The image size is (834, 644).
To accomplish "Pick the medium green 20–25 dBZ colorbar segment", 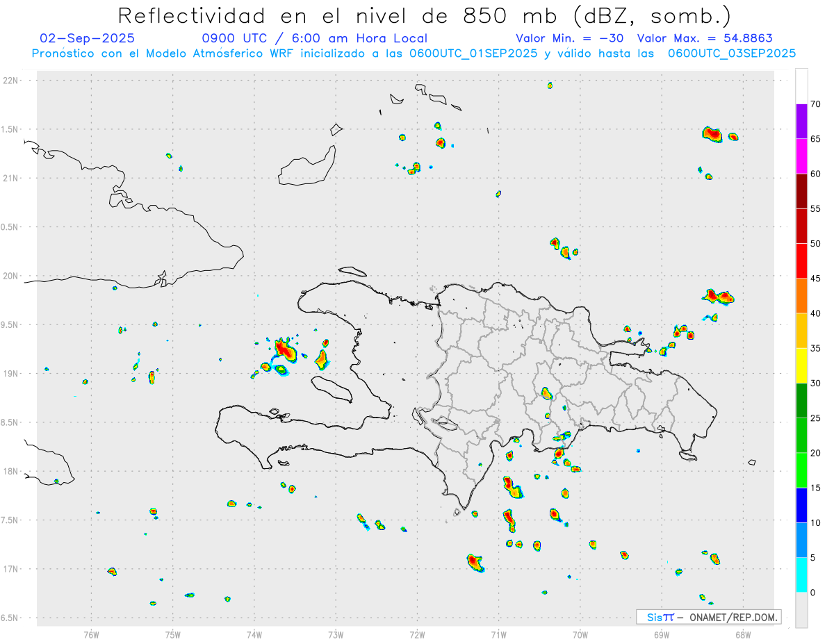I will tap(801, 436).
